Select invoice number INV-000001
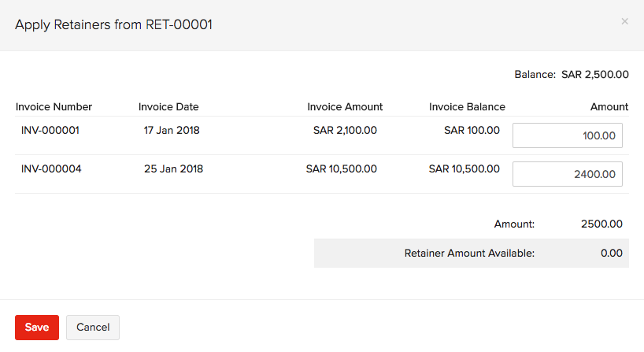This screenshot has width=644, height=352. click(50, 130)
